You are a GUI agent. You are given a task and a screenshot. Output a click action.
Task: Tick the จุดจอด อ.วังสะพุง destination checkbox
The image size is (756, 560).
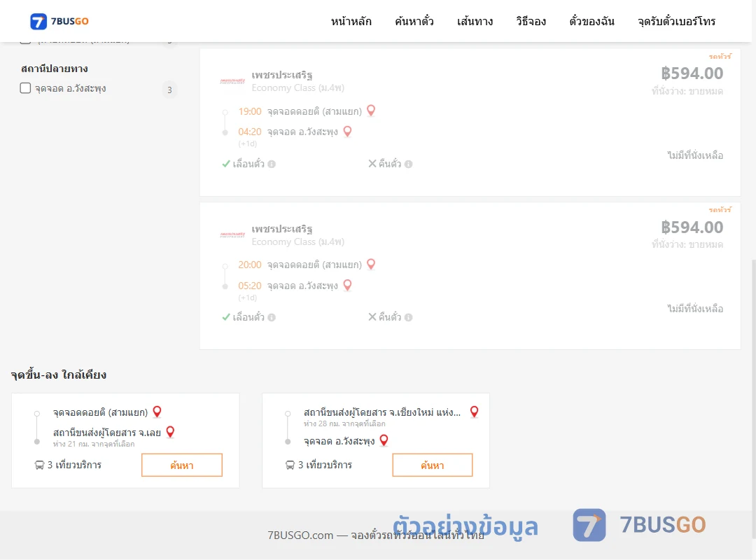tap(25, 87)
